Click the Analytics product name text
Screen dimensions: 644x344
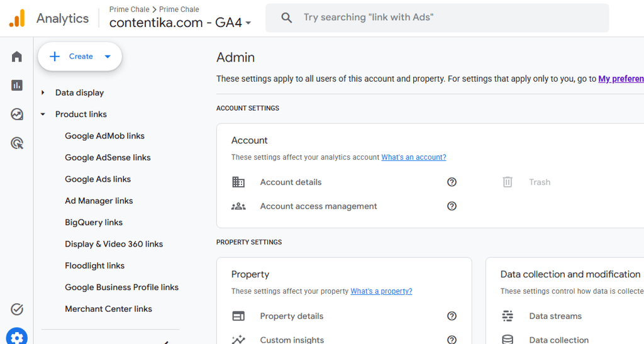click(62, 18)
